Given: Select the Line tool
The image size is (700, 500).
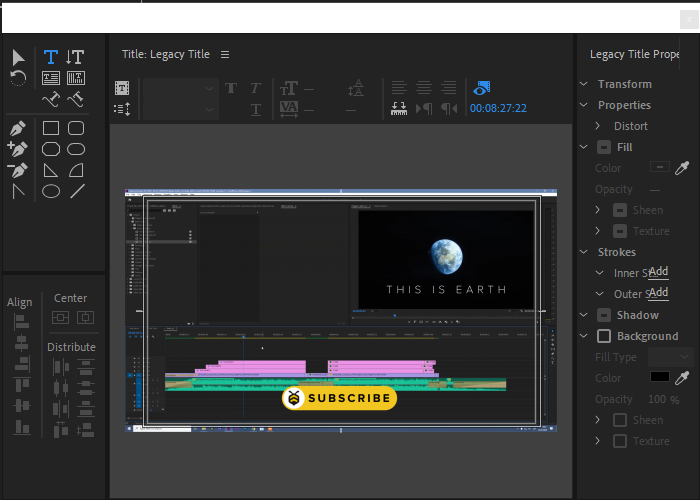Looking at the screenshot, I should [77, 191].
